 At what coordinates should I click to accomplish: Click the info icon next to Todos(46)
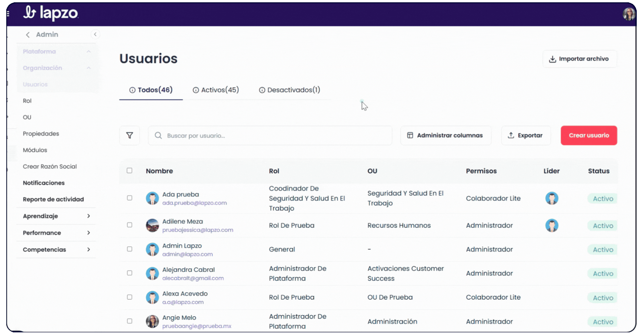coord(133,90)
